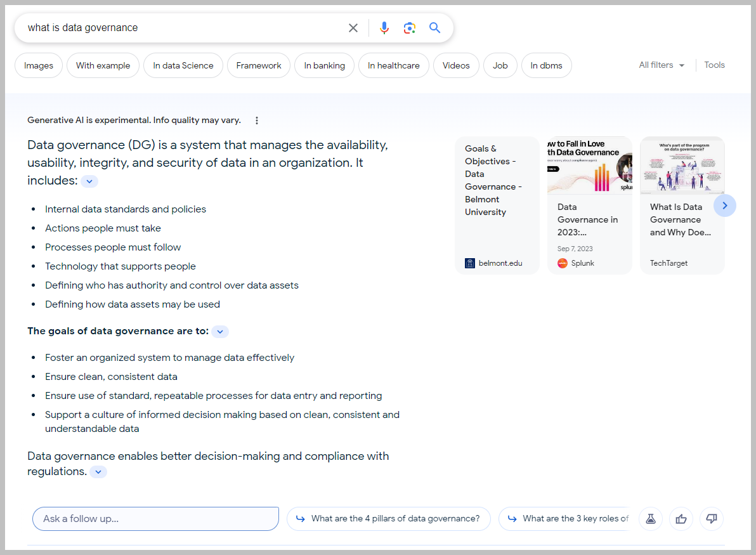The width and height of the screenshot is (756, 555).
Task: Expand the chevron beside 'goals of data governance'
Action: [220, 332]
